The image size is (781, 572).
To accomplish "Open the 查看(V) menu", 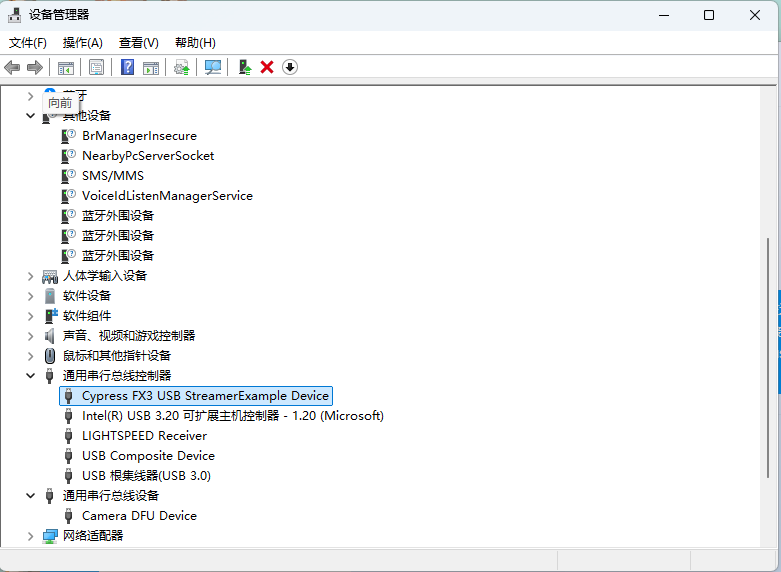I will coord(138,43).
